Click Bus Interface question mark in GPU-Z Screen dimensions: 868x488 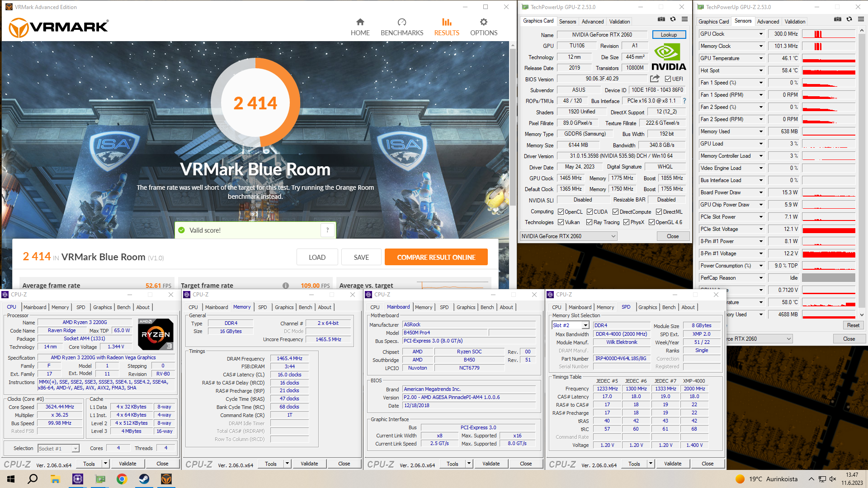(684, 101)
